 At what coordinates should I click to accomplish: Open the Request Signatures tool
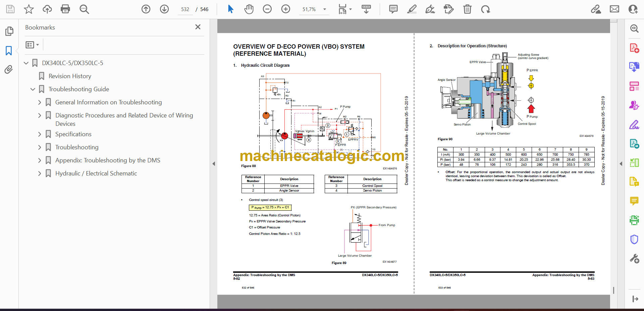(x=634, y=105)
